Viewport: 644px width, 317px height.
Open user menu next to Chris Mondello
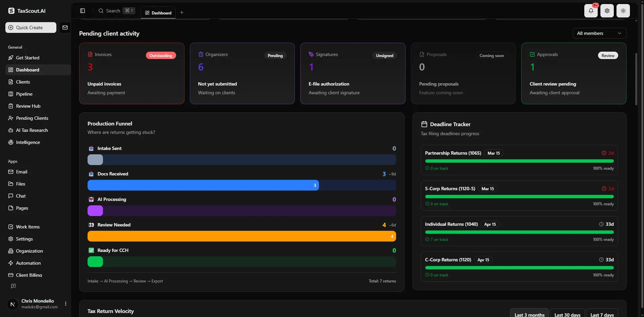(66, 304)
